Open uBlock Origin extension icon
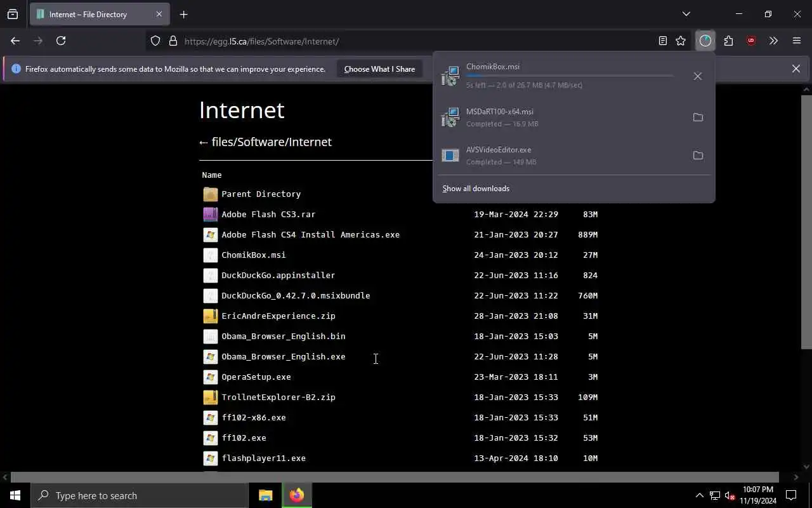 [751, 41]
